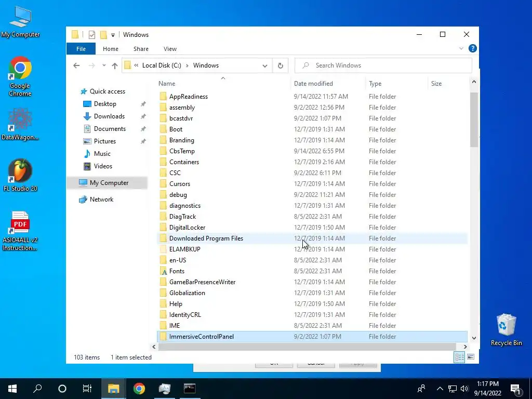This screenshot has width=532, height=399.
Task: Select the AppReadiness folder
Action: [312, 97]
